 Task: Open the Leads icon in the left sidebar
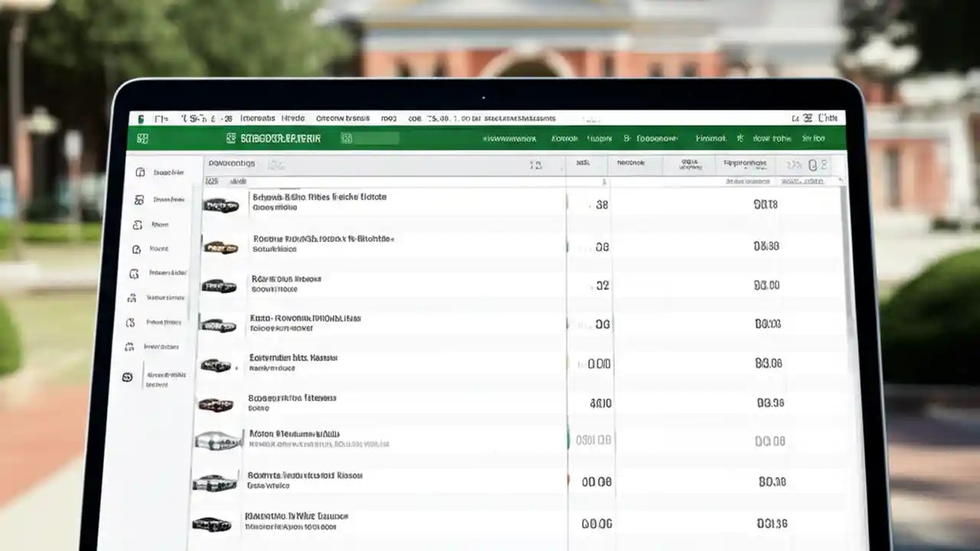tap(138, 224)
